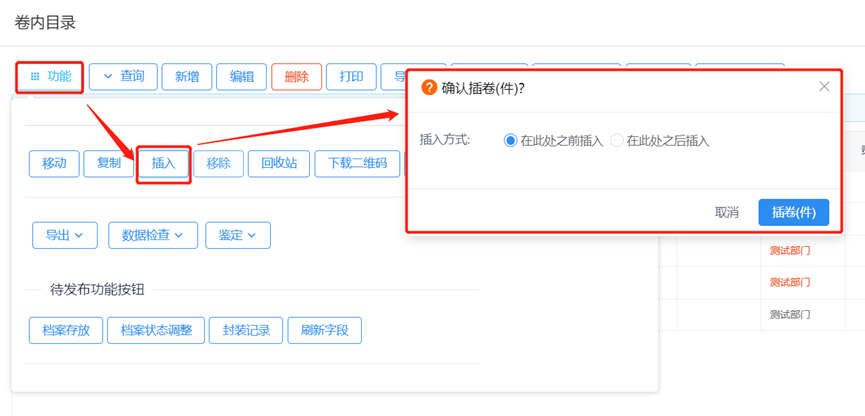Viewport: 865px width, 416px height.
Task: Click the orange question mark icon
Action: point(429,88)
